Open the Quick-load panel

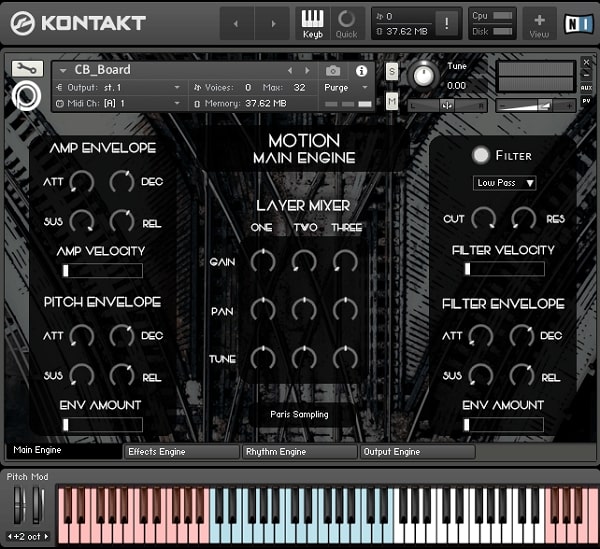tap(346, 24)
